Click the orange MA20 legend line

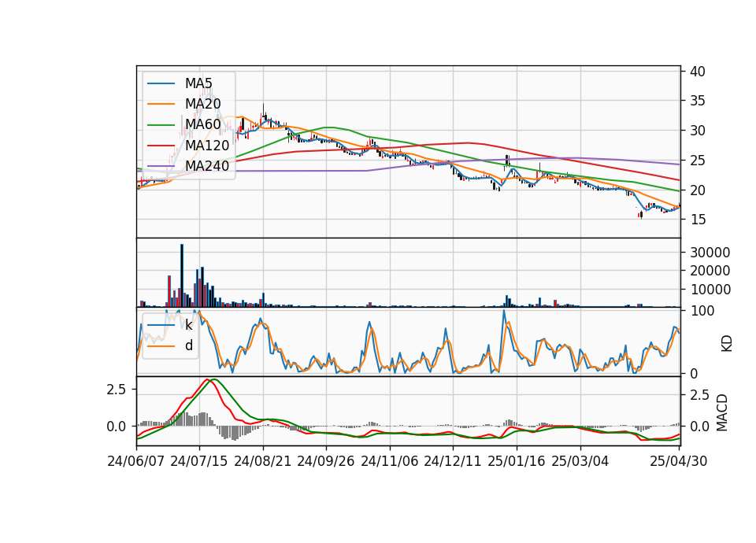[x=161, y=104]
